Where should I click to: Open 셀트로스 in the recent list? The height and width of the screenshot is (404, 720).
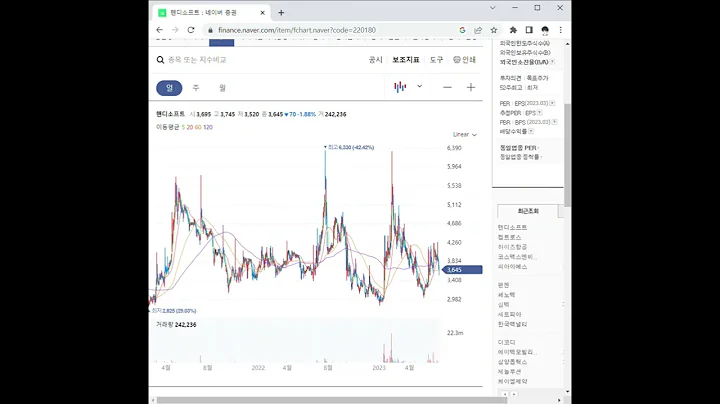point(510,237)
